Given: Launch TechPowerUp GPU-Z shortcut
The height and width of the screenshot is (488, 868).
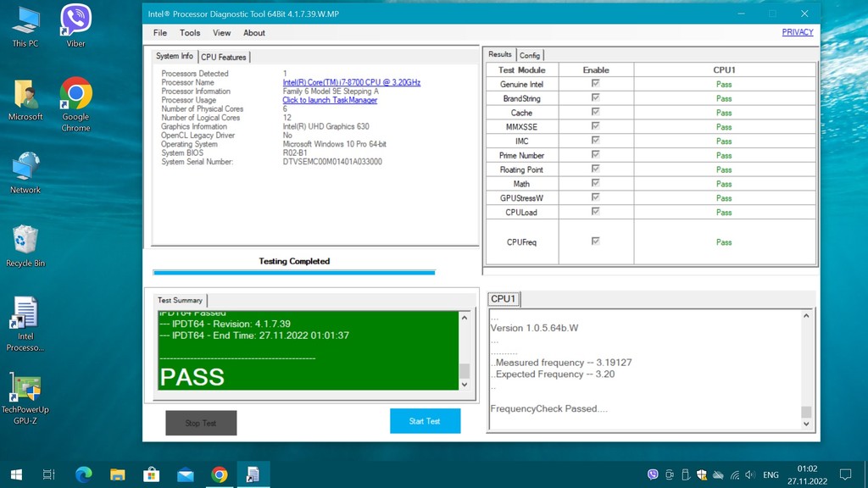Looking at the screenshot, I should [x=25, y=398].
